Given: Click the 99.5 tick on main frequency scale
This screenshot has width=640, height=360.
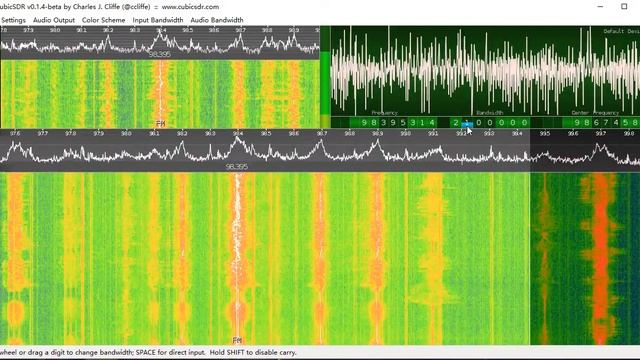Looking at the screenshot, I should [x=545, y=133].
